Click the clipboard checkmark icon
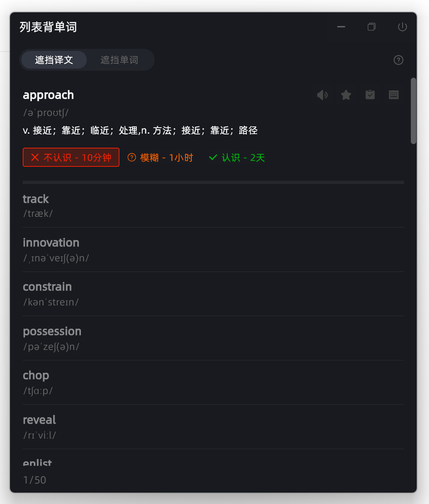The height and width of the screenshot is (504, 429). coord(370,95)
